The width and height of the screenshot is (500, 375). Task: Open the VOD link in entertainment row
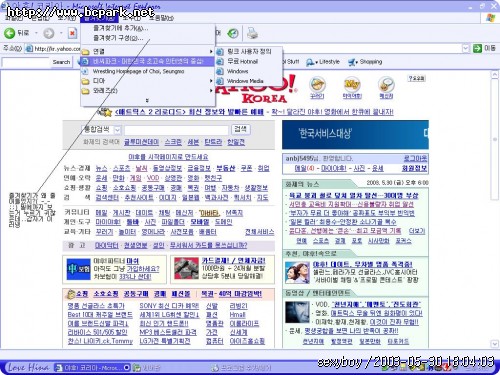153,178
